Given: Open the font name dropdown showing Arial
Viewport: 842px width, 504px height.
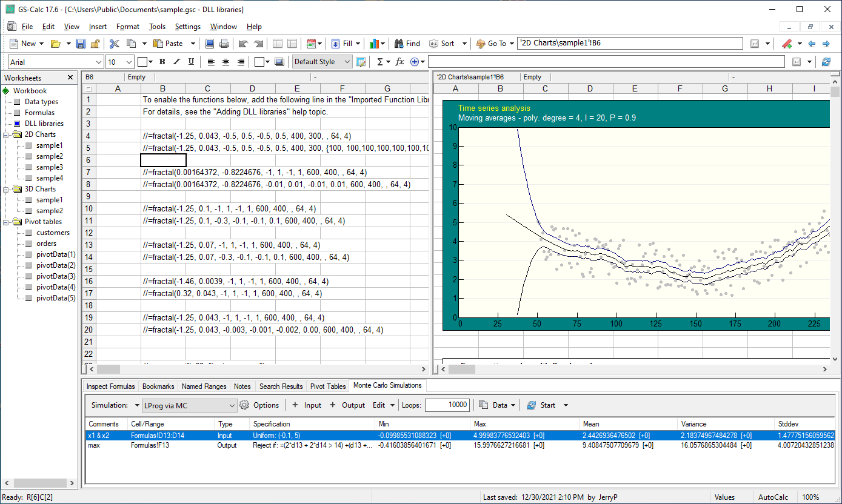Looking at the screenshot, I should click(x=99, y=62).
